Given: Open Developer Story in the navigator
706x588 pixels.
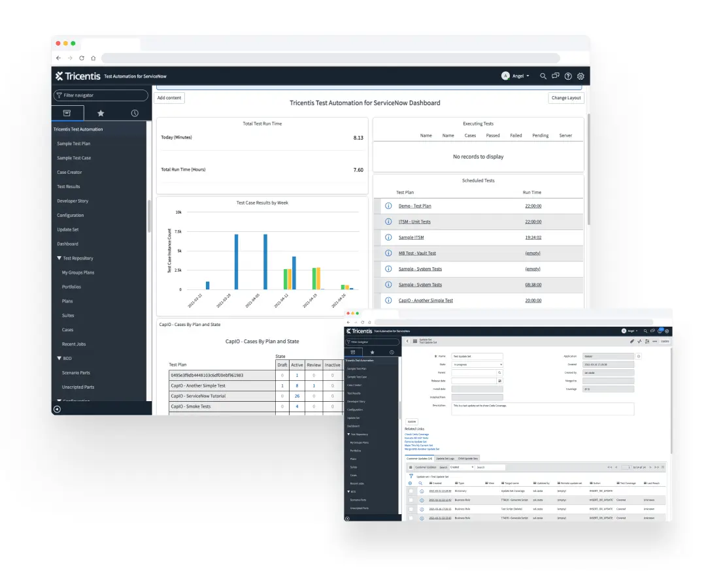Looking at the screenshot, I should point(73,201).
